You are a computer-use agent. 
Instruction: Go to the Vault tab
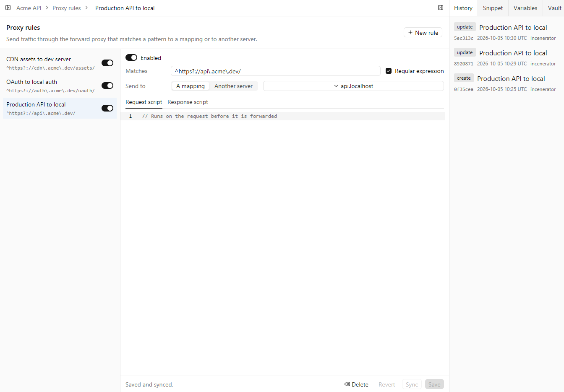point(554,8)
